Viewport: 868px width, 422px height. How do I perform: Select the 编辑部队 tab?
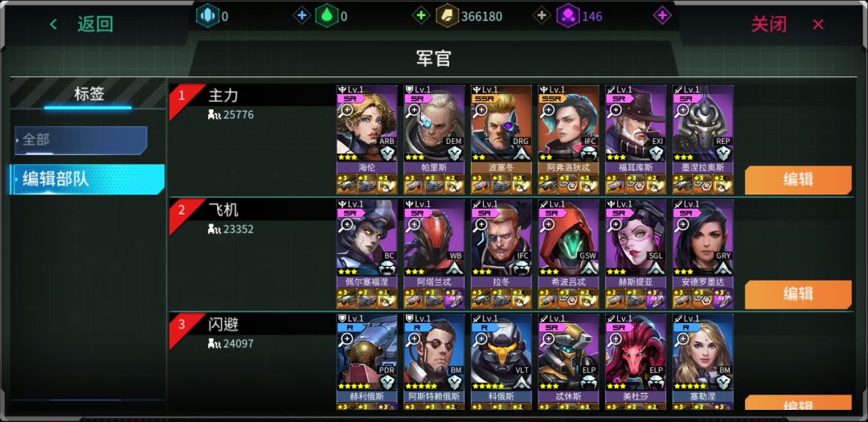point(88,179)
